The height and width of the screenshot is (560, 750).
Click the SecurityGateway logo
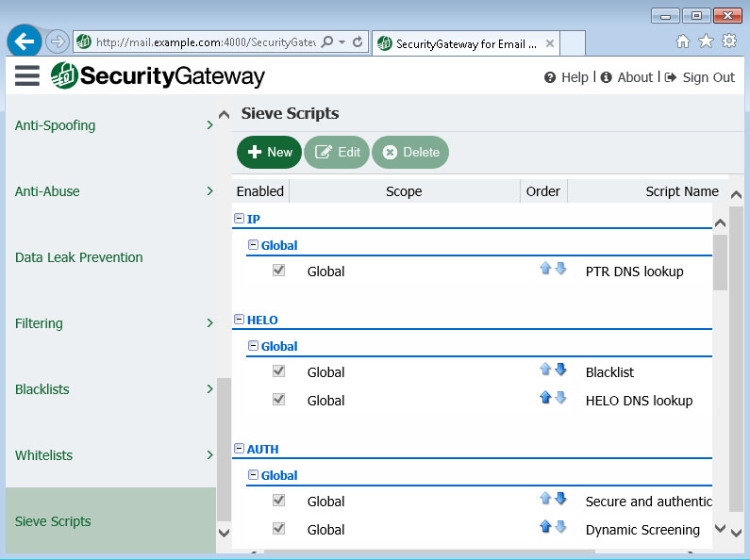158,75
